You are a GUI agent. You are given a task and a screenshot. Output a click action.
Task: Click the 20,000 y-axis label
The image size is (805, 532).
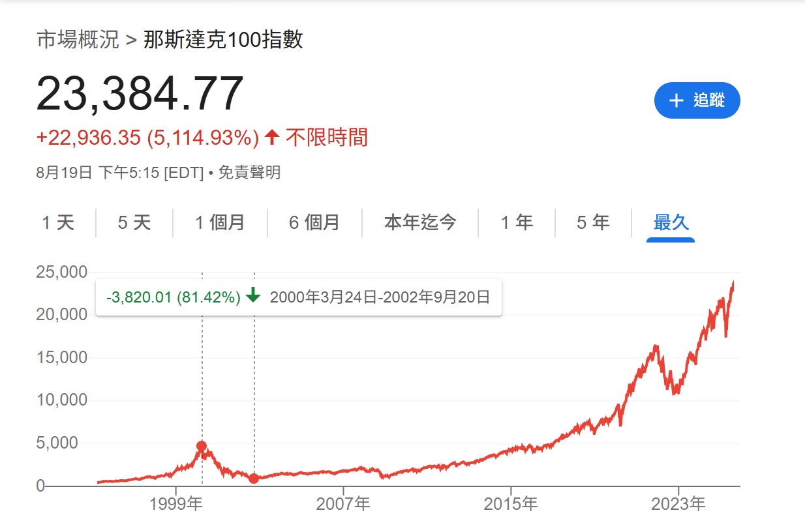pos(62,314)
